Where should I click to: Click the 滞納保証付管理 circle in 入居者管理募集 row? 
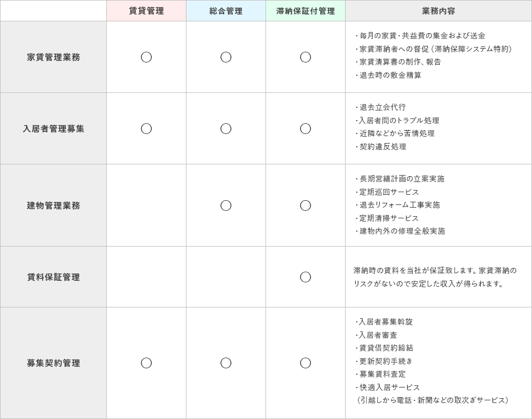tap(306, 129)
